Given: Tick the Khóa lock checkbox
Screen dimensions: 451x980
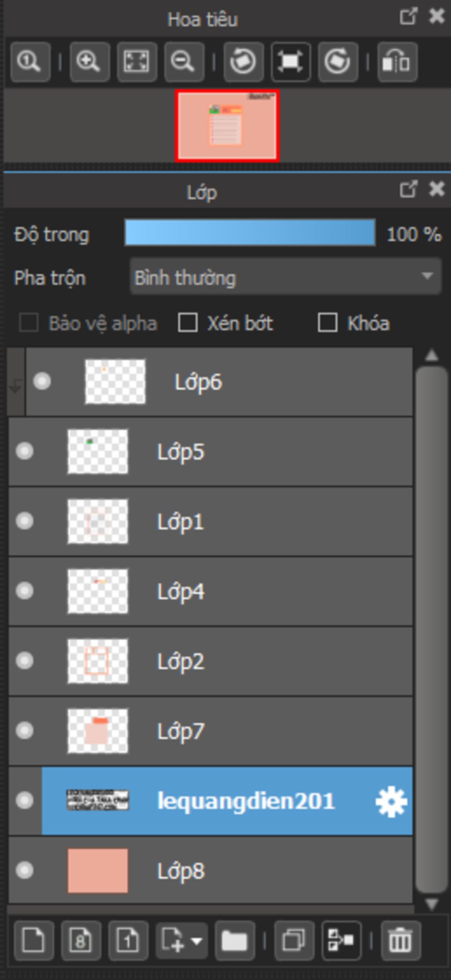Looking at the screenshot, I should [328, 323].
